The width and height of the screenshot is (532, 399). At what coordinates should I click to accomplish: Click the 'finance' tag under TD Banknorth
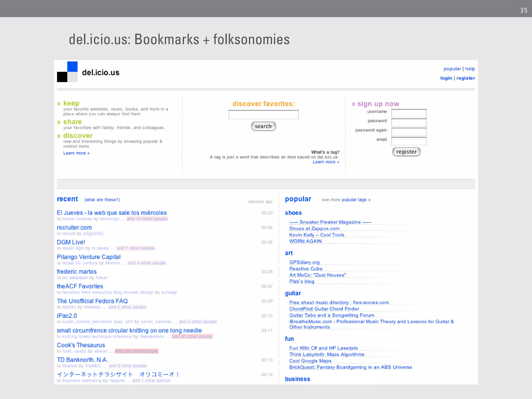tap(69, 366)
